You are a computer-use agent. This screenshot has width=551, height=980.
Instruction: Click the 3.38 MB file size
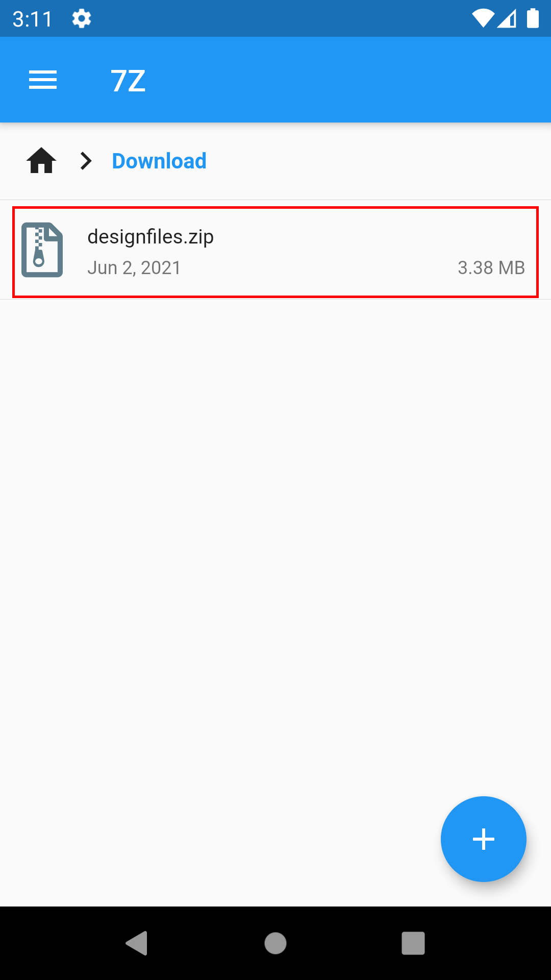point(491,267)
